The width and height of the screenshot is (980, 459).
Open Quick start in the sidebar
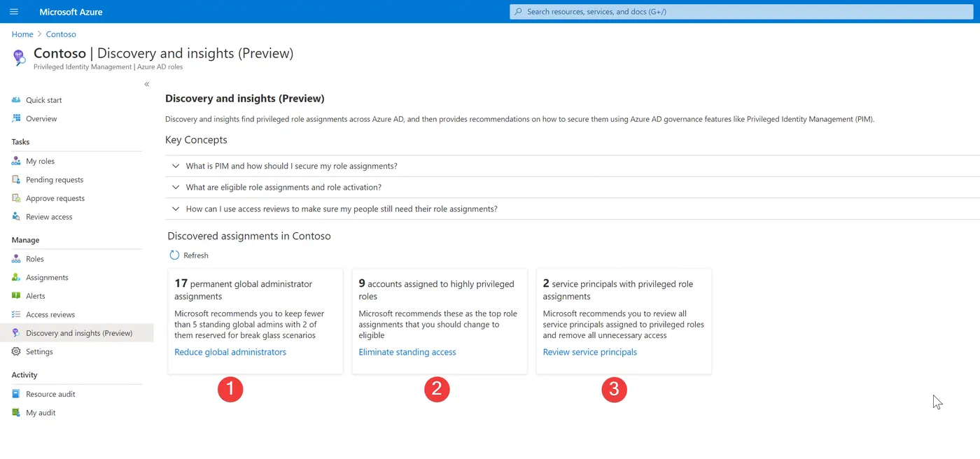[44, 100]
